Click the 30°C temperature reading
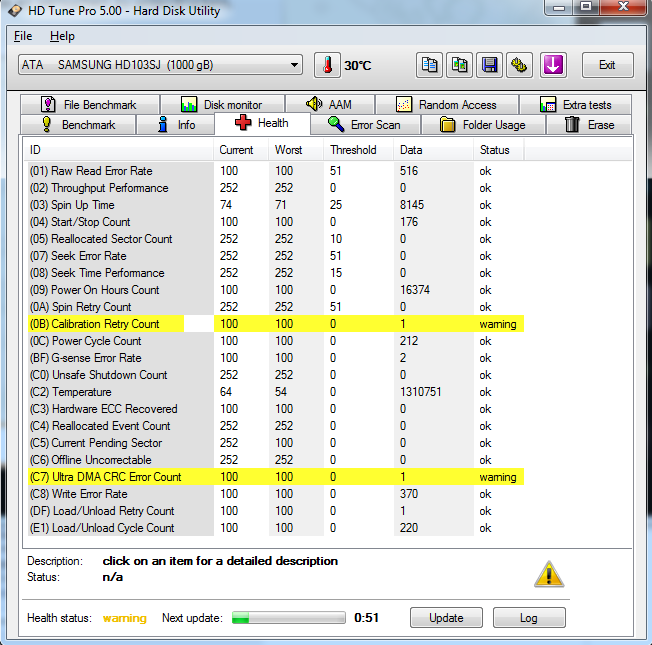The height and width of the screenshot is (645, 652). click(358, 66)
